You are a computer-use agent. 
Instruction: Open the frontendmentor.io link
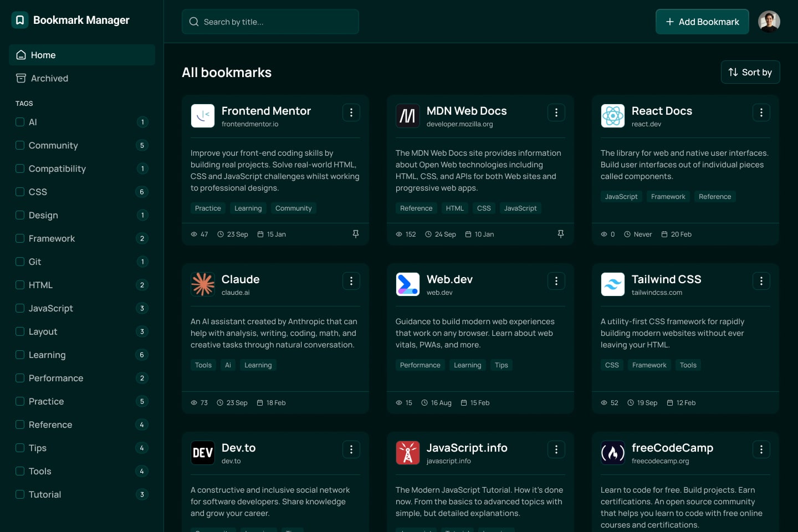pos(250,124)
